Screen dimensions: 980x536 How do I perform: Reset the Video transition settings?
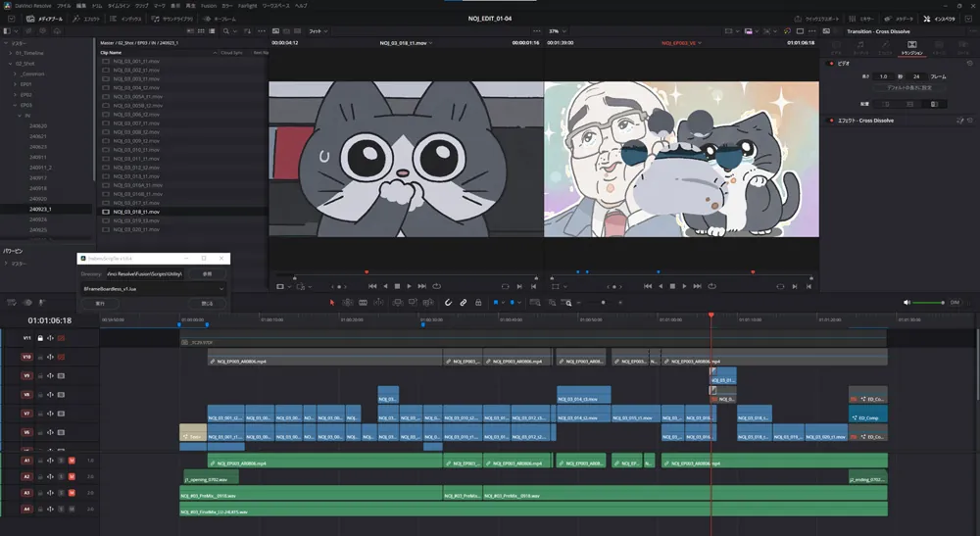(969, 63)
